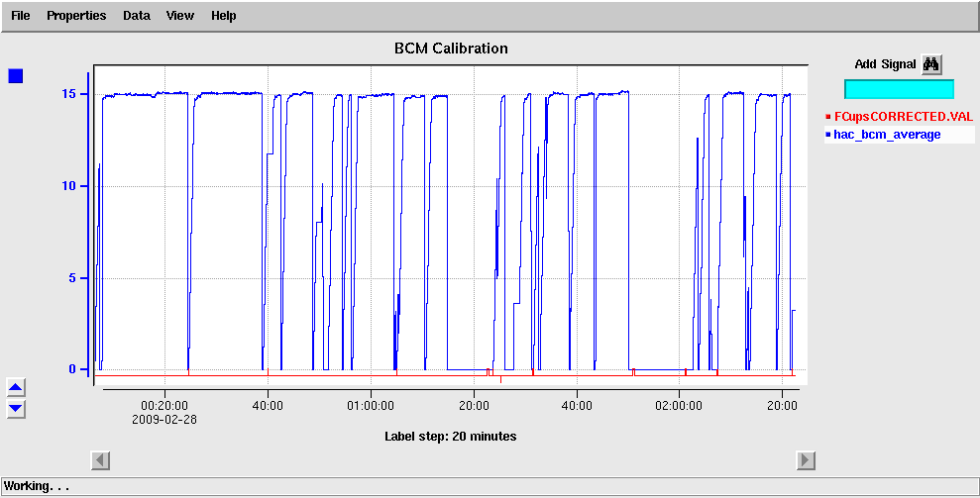Select the hac_bcm_average legend entry
This screenshot has width=980, height=498.
(x=900, y=135)
